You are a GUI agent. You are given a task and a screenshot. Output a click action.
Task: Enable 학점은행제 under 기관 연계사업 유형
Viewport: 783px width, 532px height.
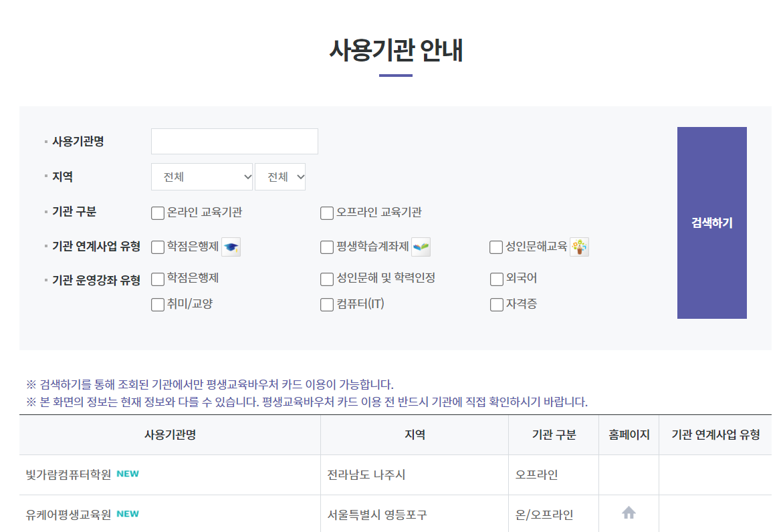pyautogui.click(x=158, y=247)
